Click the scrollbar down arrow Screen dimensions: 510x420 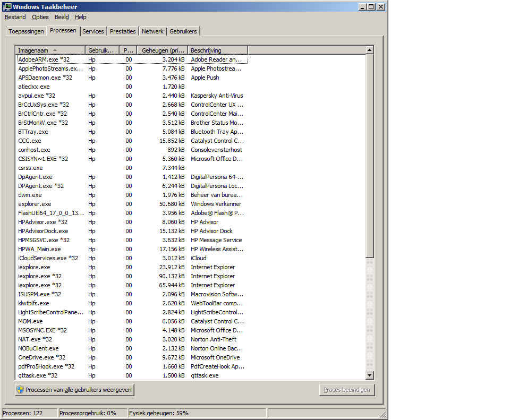(x=369, y=375)
